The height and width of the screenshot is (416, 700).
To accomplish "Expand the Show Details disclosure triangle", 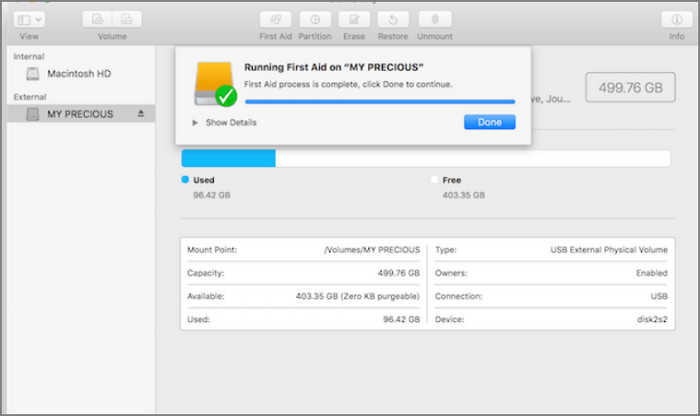I will click(x=194, y=123).
